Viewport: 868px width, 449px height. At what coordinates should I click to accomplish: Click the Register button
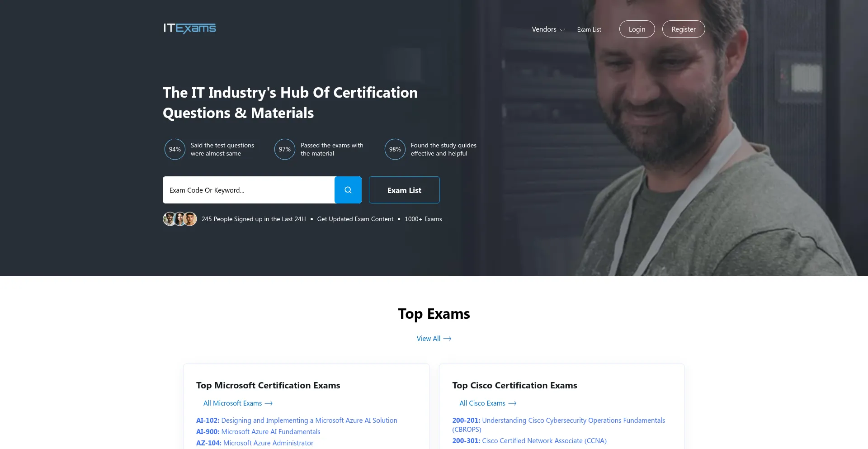683,28
